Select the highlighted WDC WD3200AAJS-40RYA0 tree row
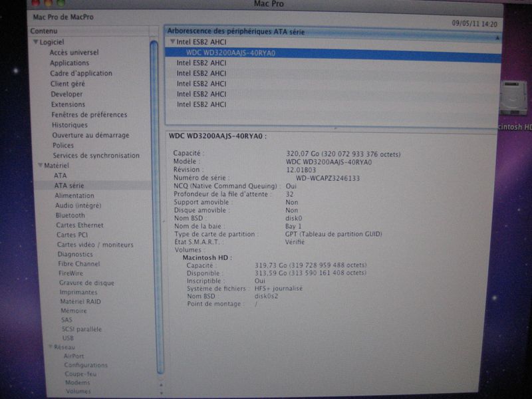This screenshot has height=399, width=532. pos(333,55)
